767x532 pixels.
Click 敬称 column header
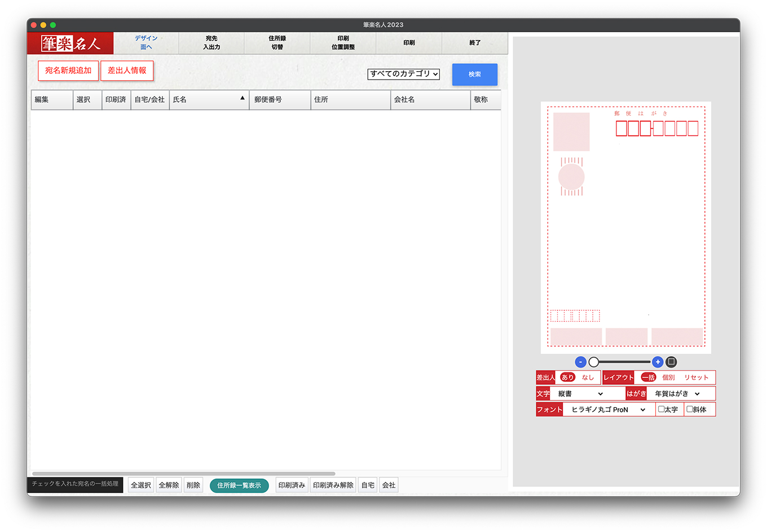tap(486, 99)
